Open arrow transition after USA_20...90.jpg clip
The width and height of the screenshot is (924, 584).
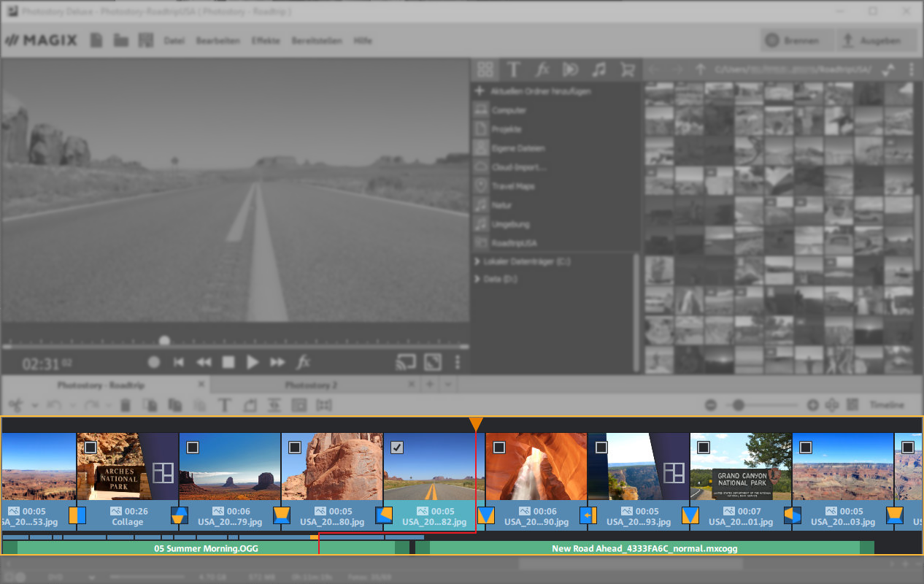point(588,515)
